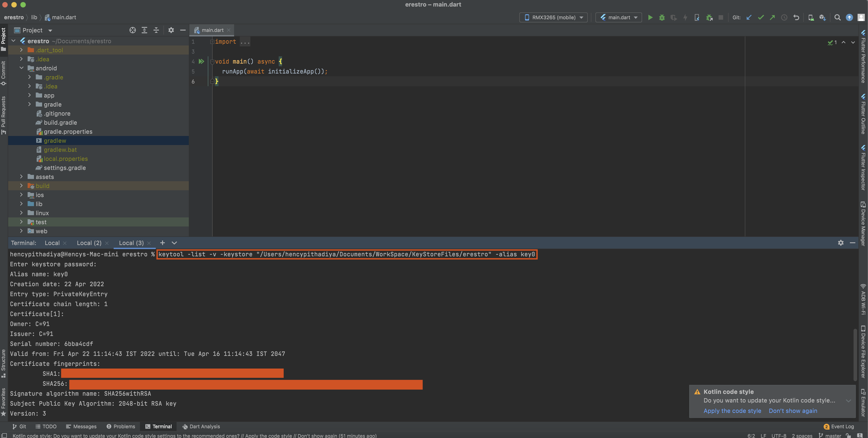868x438 pixels.
Task: Push commits with Git green arrow
Action: (772, 17)
